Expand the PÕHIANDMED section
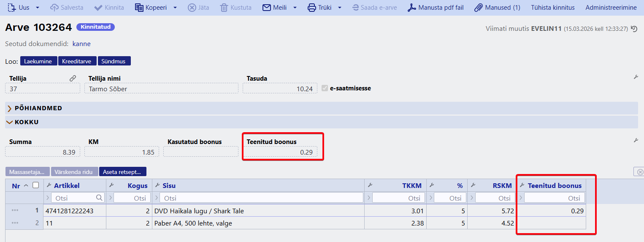 [x=38, y=108]
